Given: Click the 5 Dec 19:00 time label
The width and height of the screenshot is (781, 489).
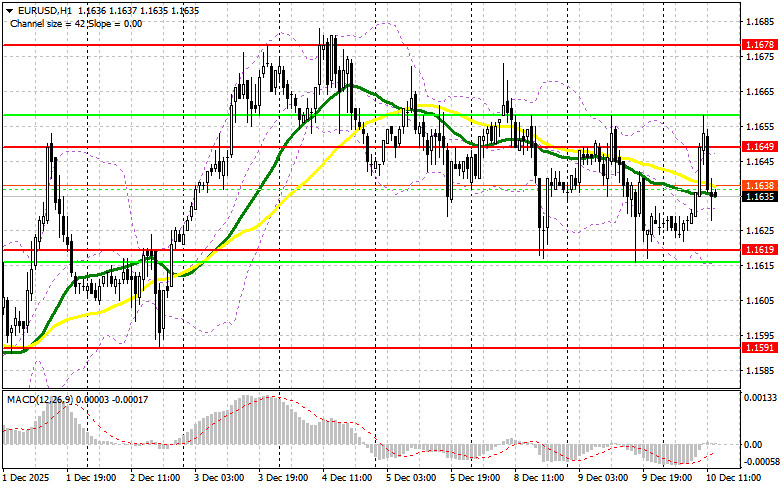Looking at the screenshot, I should pyautogui.click(x=475, y=478).
